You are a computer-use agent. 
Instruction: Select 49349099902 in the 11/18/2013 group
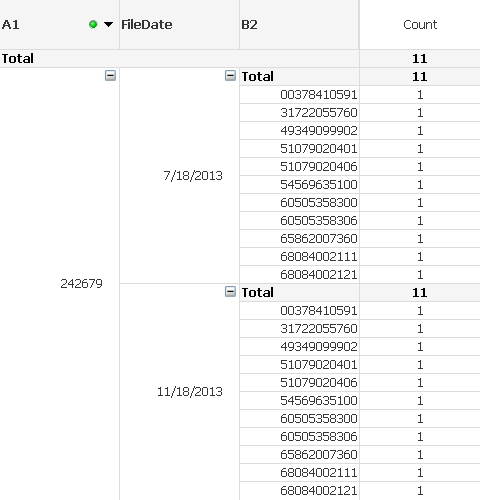[x=319, y=347]
